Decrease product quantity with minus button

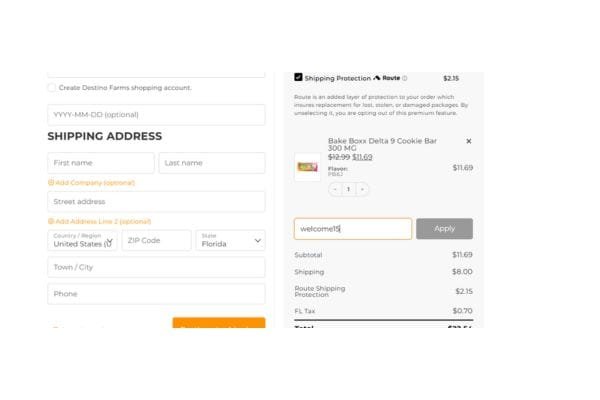tap(335, 189)
